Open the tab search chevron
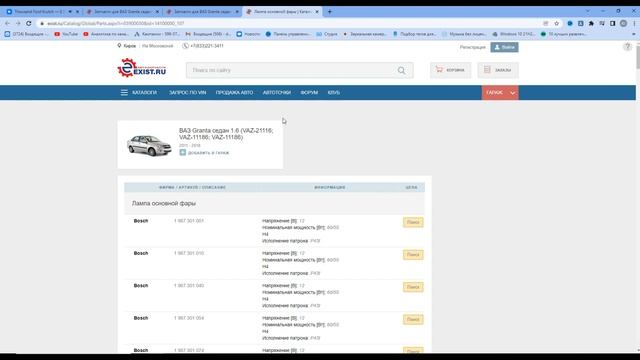The image size is (640, 360). [x=587, y=11]
